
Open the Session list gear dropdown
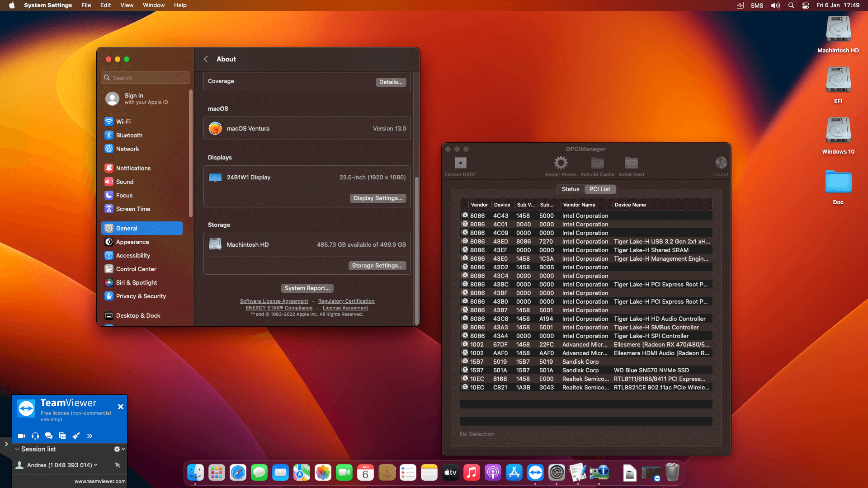coord(118,449)
